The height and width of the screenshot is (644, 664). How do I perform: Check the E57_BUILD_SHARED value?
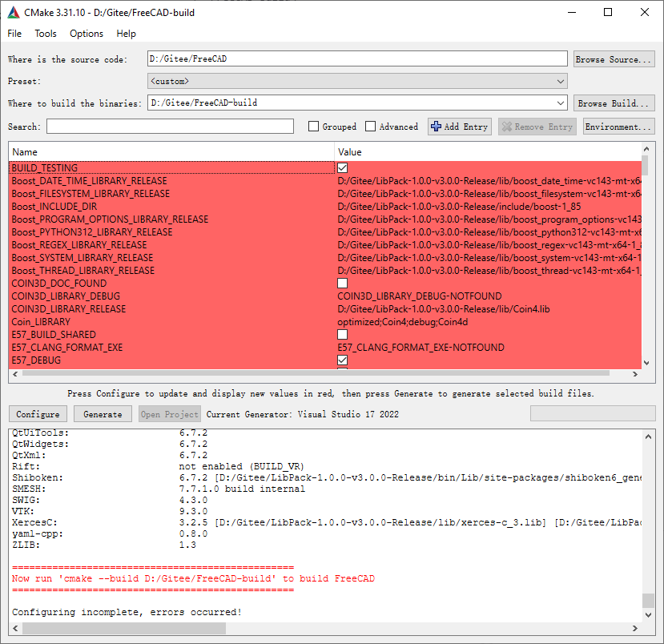tap(343, 334)
